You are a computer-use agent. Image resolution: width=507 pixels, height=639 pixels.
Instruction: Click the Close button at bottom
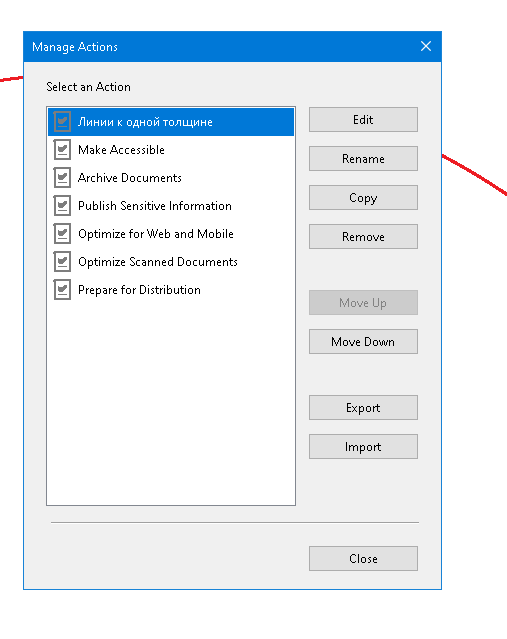(x=363, y=558)
